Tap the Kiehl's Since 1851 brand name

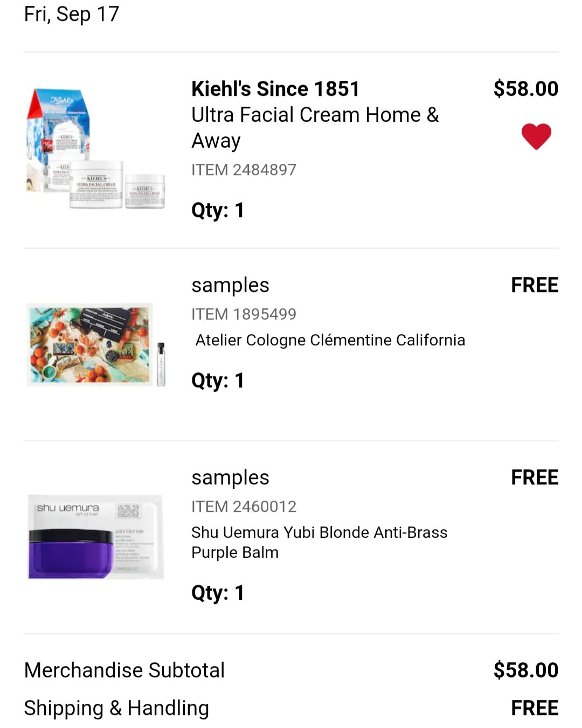275,89
